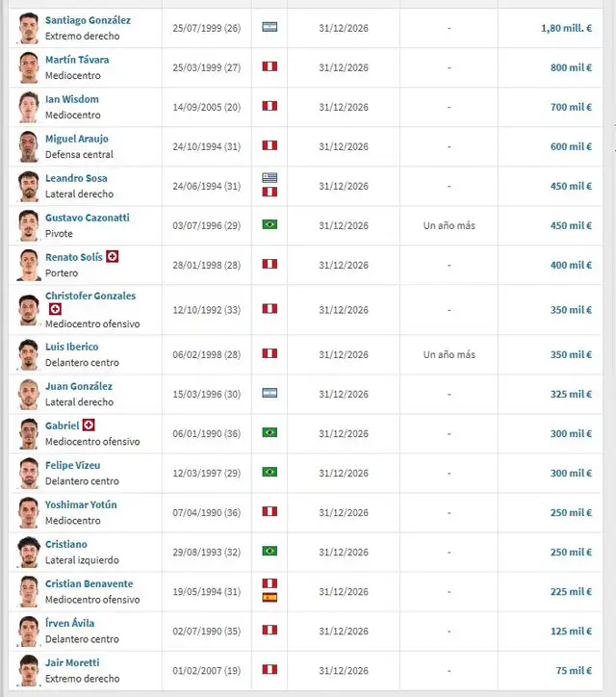This screenshot has height=697, width=616.
Task: Open Írven Ávila's profile link
Action: click(70, 623)
